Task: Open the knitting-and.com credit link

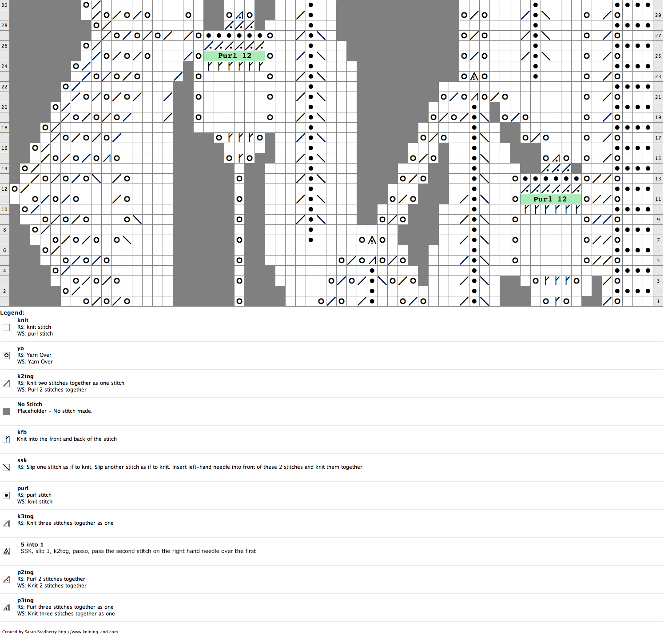Action: [88, 632]
